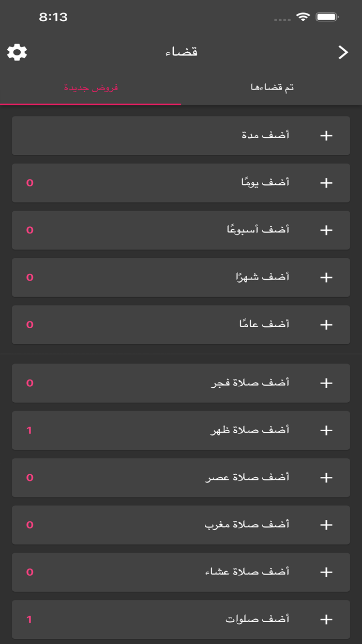The image size is (362, 644).
Task: Open the settings gear icon
Action: click(x=17, y=51)
